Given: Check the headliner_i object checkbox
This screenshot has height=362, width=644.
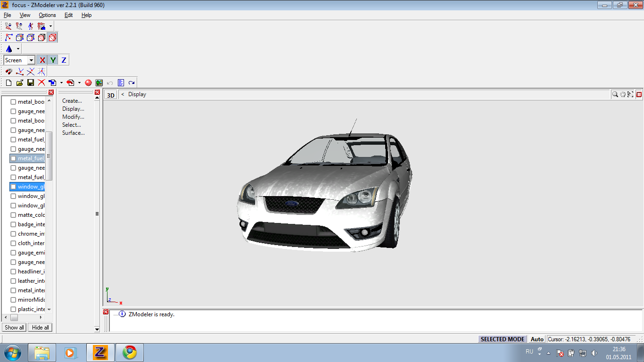Looking at the screenshot, I should pos(13,271).
